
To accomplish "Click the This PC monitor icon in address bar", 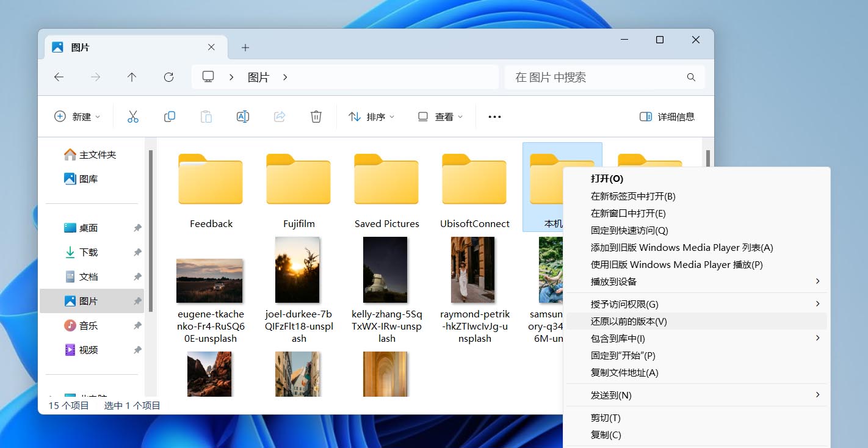I will 208,77.
